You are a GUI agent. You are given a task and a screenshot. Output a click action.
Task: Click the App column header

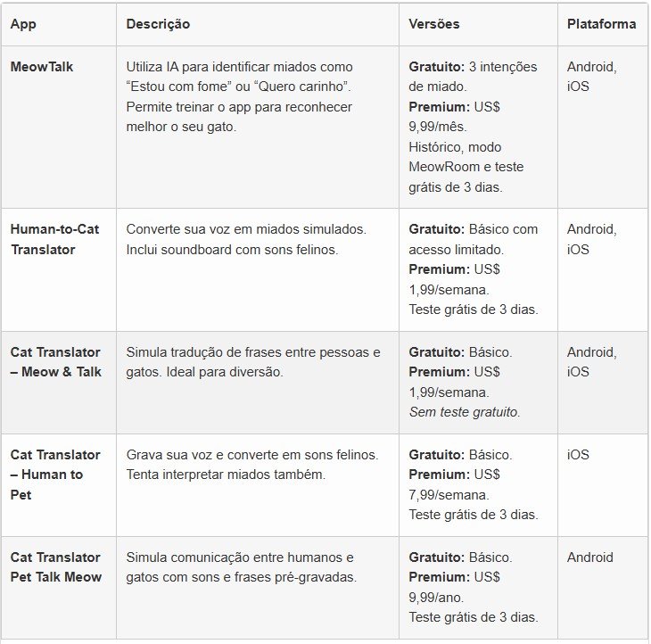(23, 24)
